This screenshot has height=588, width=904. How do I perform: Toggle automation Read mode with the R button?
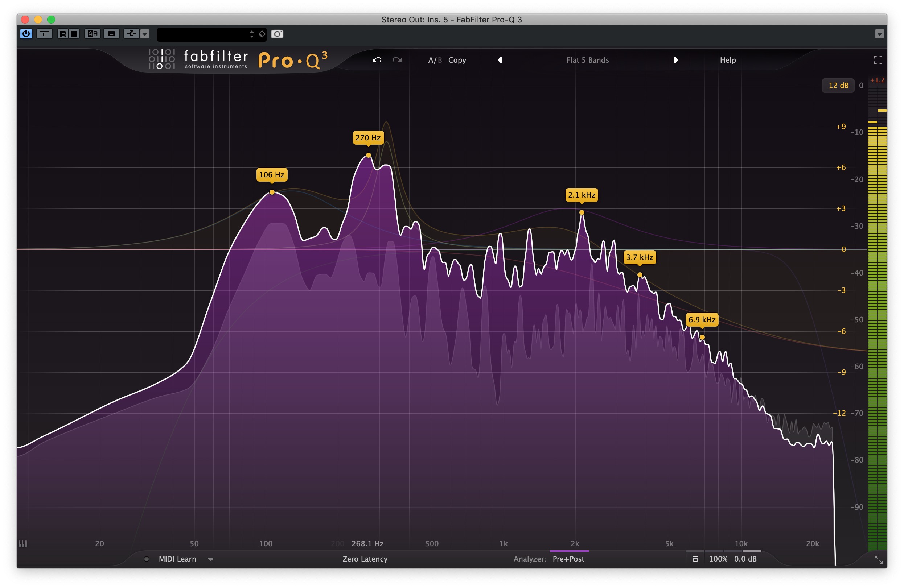(62, 34)
